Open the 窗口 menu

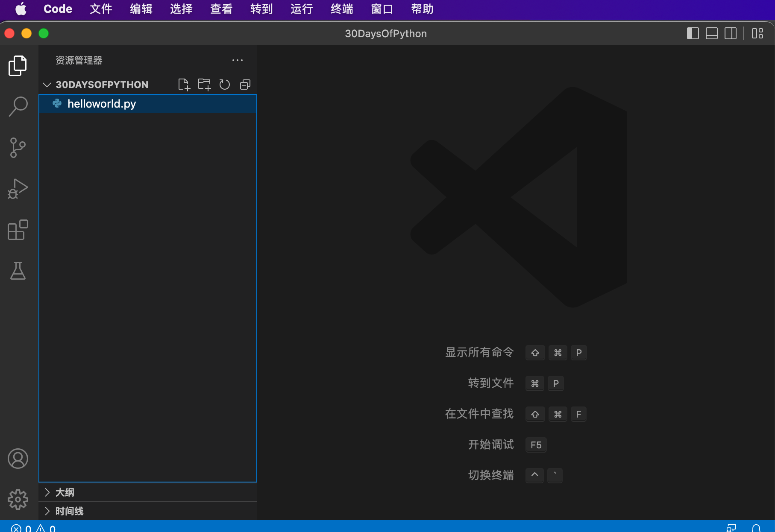382,9
